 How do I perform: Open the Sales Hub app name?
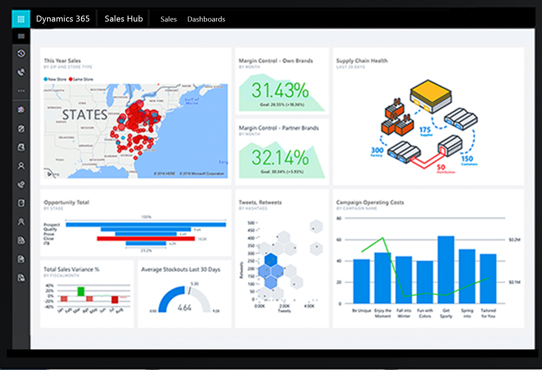124,19
